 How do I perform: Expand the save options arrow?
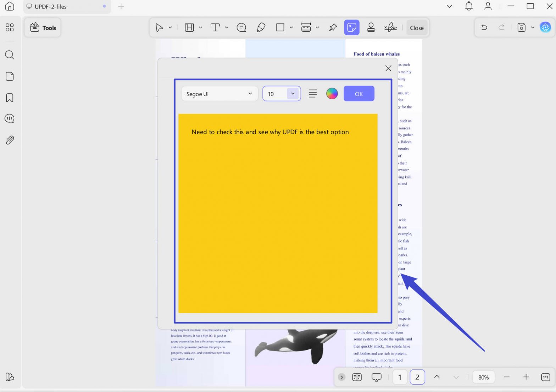(532, 27)
